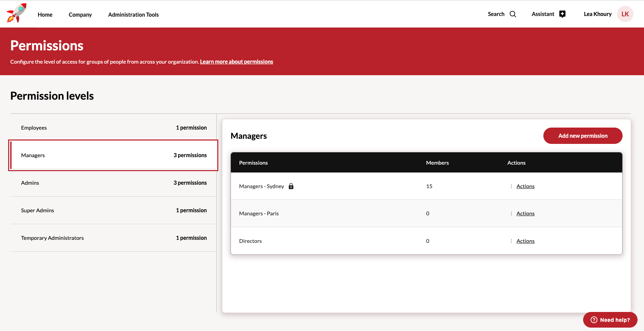The height and width of the screenshot is (331, 644).
Task: Select the Admins permission level
Action: click(x=114, y=183)
